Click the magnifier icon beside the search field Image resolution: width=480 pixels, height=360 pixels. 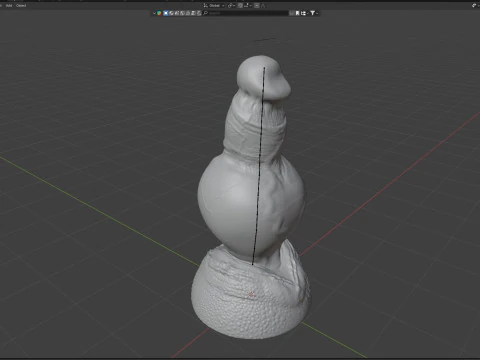[x=205, y=13]
